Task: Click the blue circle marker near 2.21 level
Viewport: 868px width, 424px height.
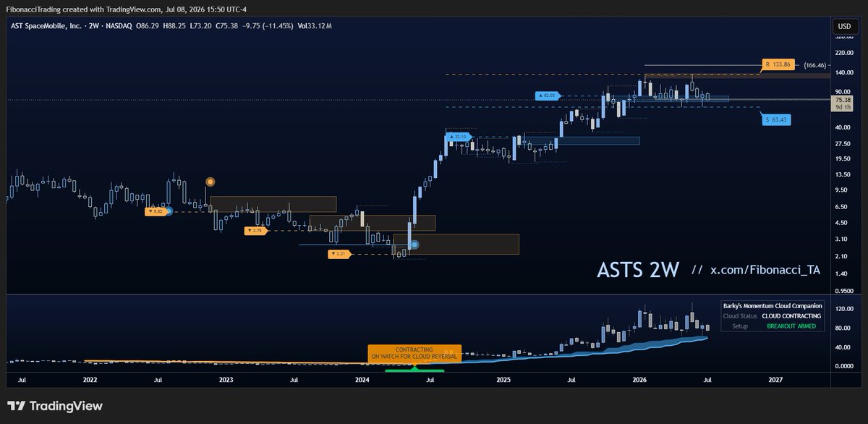Action: pyautogui.click(x=414, y=245)
